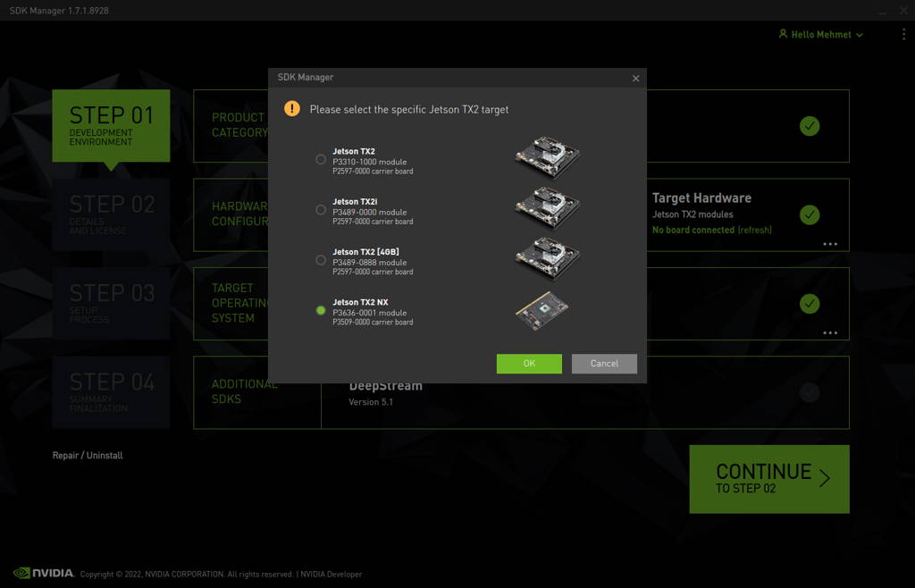Continue to Step 02

[769, 479]
